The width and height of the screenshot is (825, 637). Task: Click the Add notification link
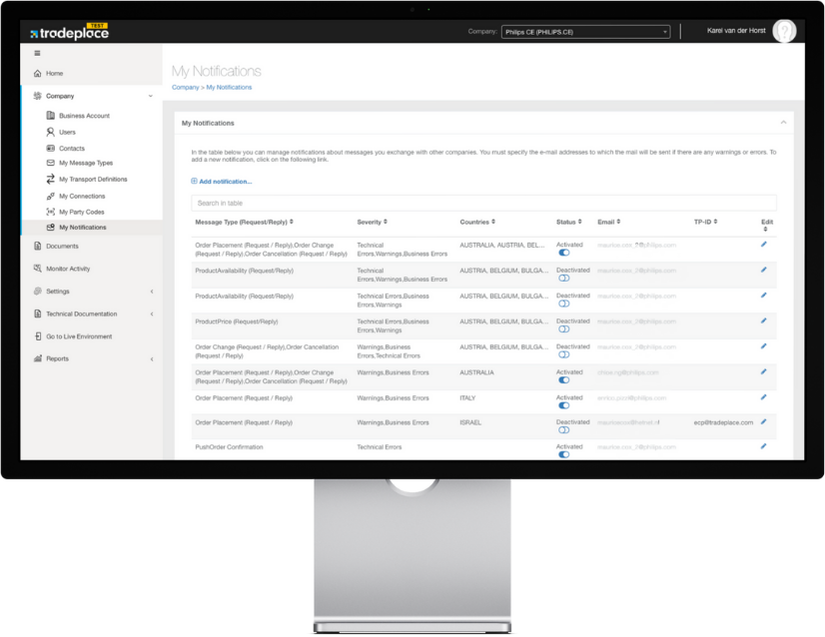click(x=224, y=181)
